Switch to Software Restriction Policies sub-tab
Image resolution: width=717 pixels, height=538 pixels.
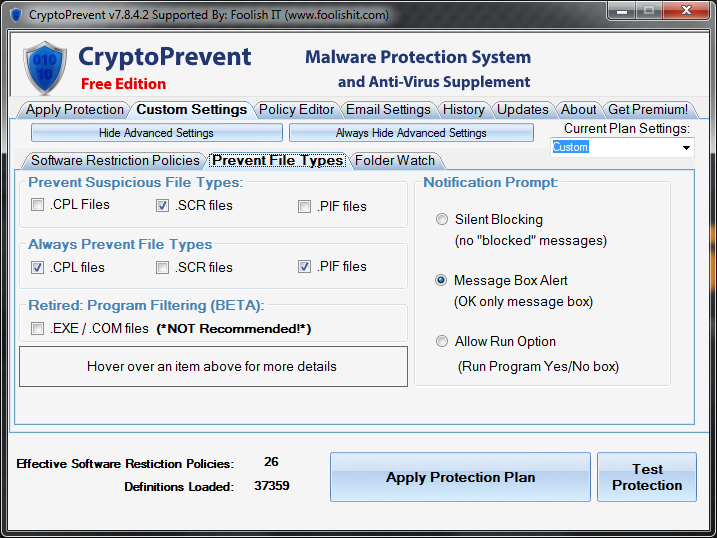click(115, 160)
